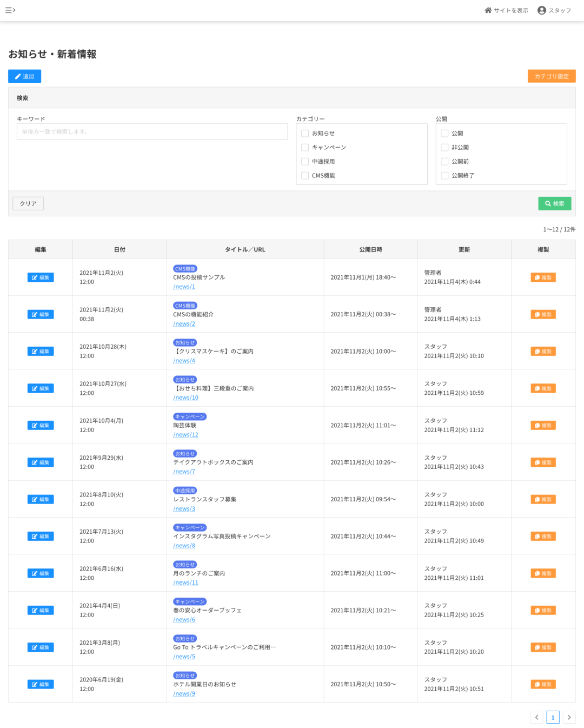The image size is (584, 728).
Task: Open the /news/4 link
Action: coord(184,361)
